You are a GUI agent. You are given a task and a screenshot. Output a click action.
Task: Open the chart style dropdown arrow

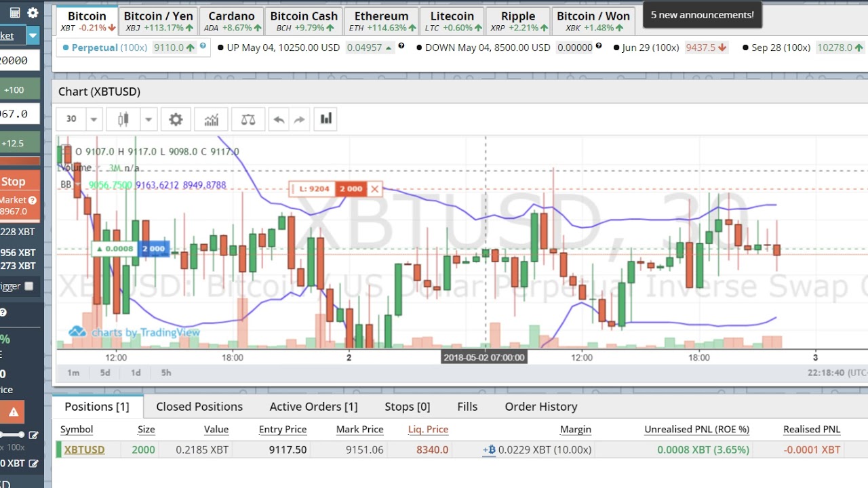(148, 119)
